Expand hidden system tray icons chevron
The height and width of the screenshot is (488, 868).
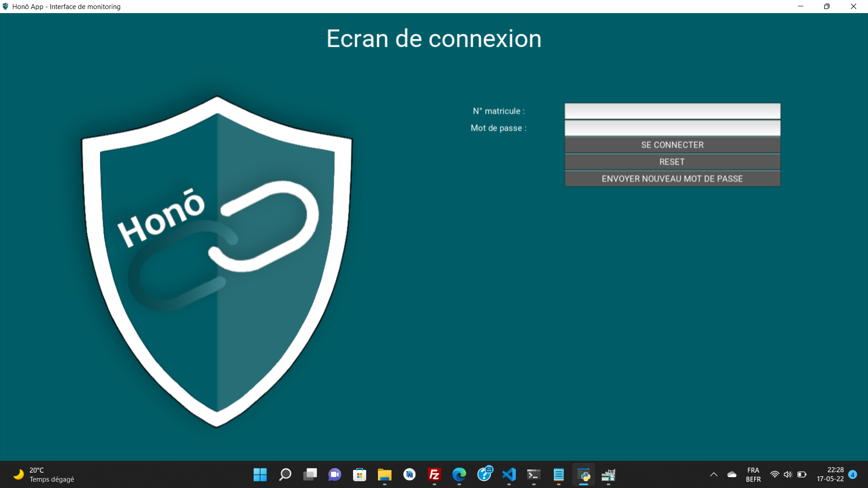714,474
